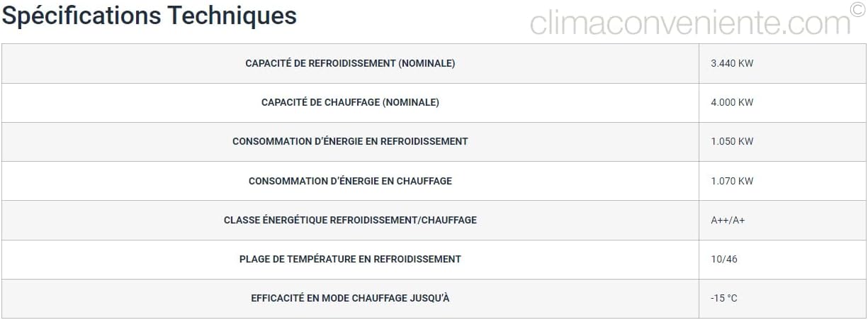Viewport: 868px width, 320px height.
Task: Select the Capacité de chauffage (nominale) label
Action: tap(350, 102)
